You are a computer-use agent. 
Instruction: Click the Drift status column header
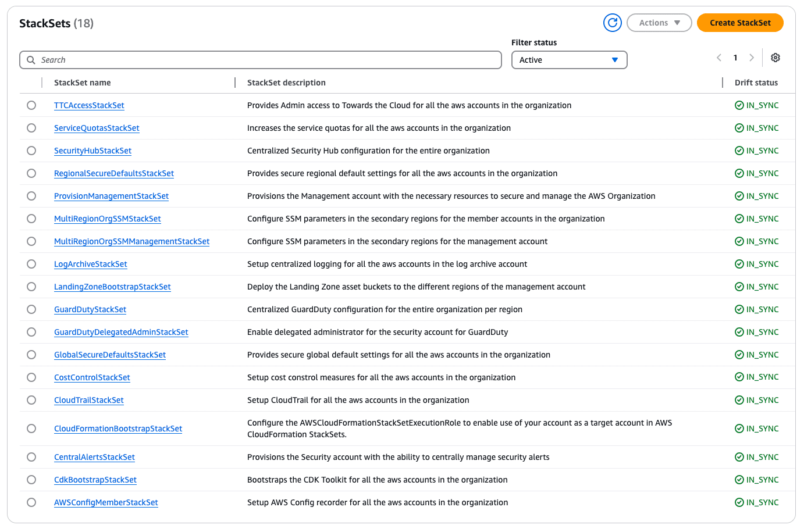pyautogui.click(x=756, y=83)
